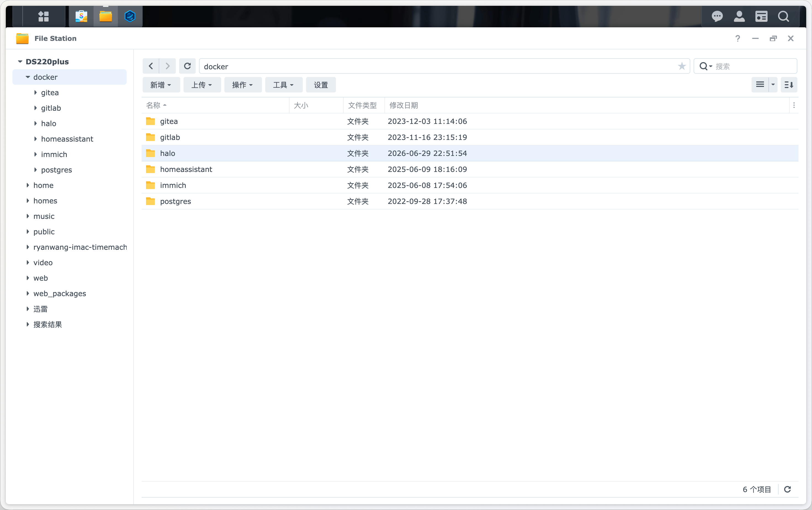The height and width of the screenshot is (510, 812).
Task: Open the notifications chat bubble icon
Action: (x=717, y=16)
